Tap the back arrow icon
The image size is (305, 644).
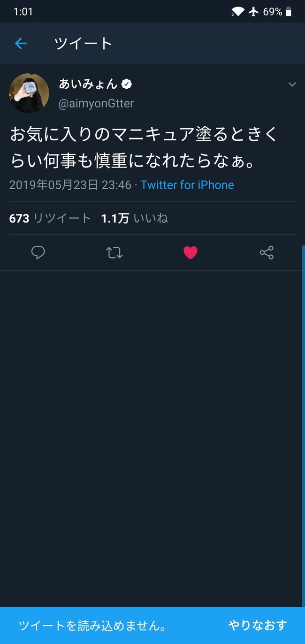coord(21,44)
